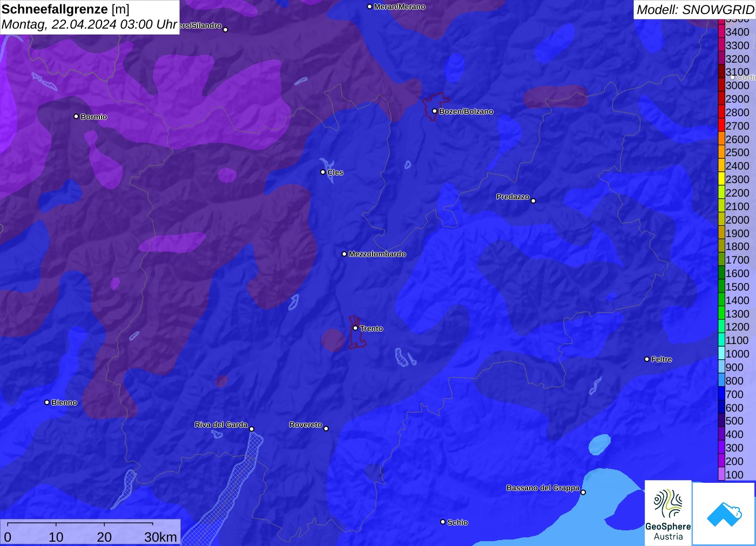Image resolution: width=756 pixels, height=546 pixels.
Task: Pick the 2100 m lime legend swatch
Action: [721, 206]
